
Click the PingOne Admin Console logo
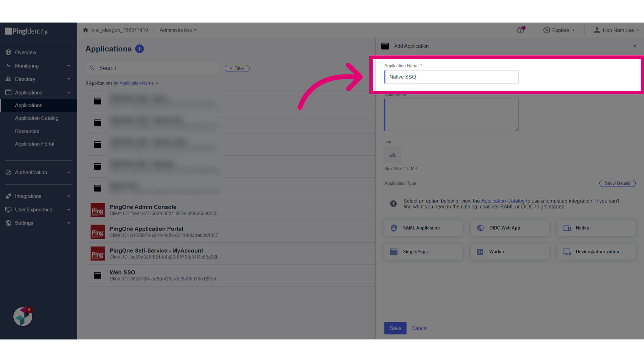[x=98, y=210]
